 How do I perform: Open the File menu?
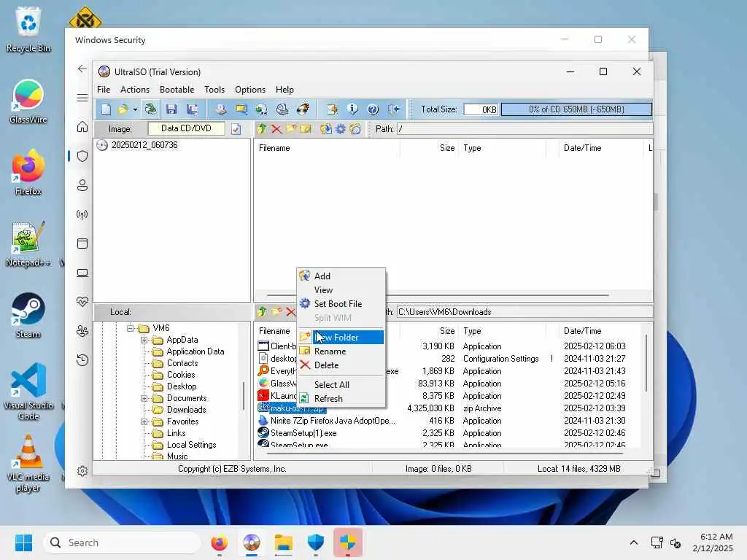pyautogui.click(x=104, y=90)
